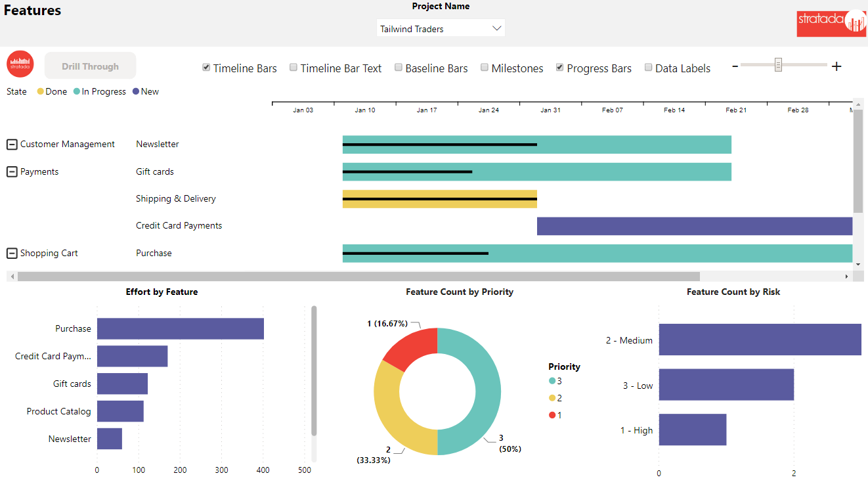The height and width of the screenshot is (488, 868).
Task: Select Priority 1 legend entry
Action: (x=555, y=415)
